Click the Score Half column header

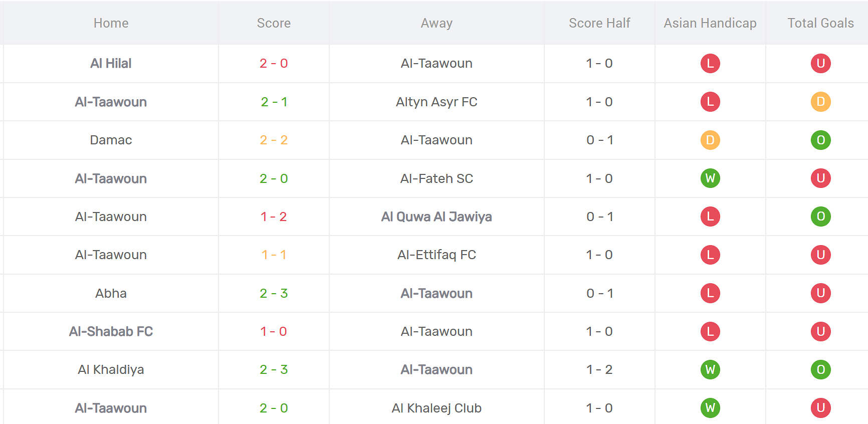pyautogui.click(x=599, y=23)
